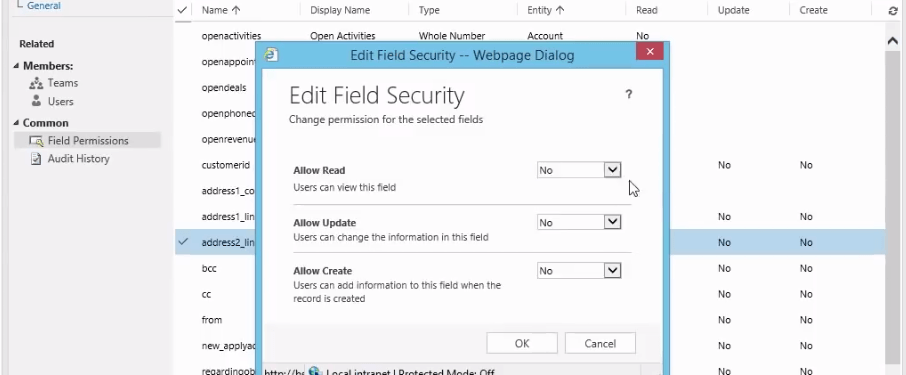
Task: Click the Audit History document icon
Action: [36, 158]
